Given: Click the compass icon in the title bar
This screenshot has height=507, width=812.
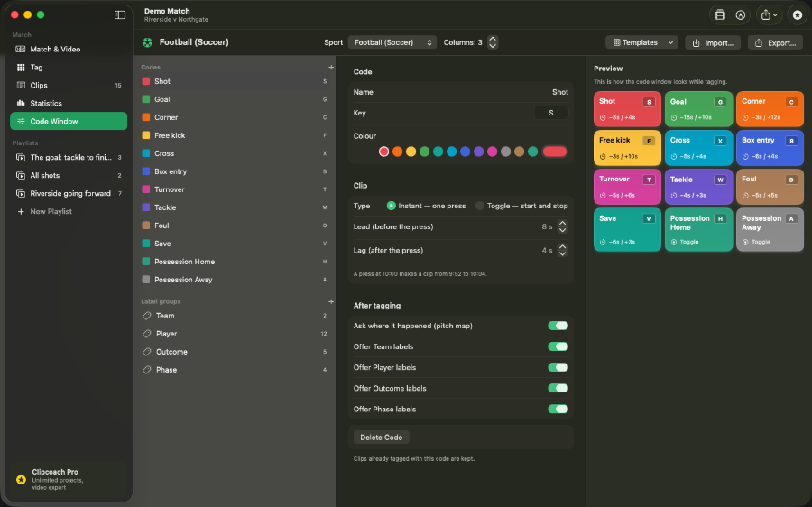Looking at the screenshot, I should (741, 15).
